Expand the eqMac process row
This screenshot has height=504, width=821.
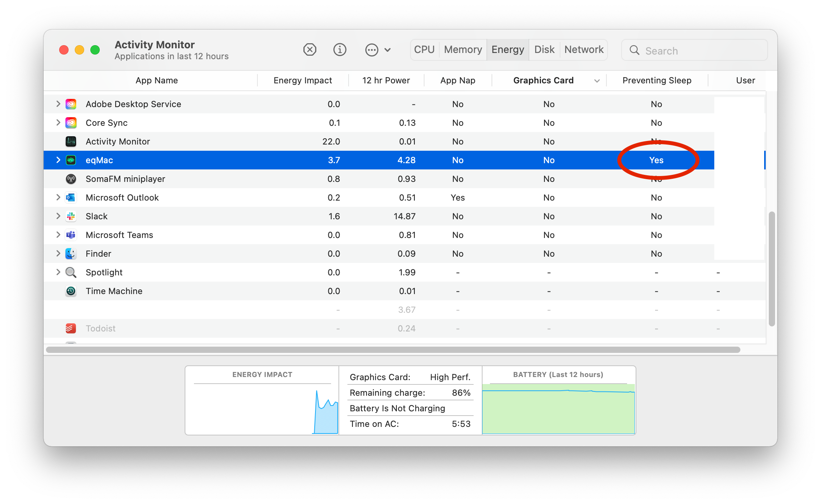(x=58, y=160)
